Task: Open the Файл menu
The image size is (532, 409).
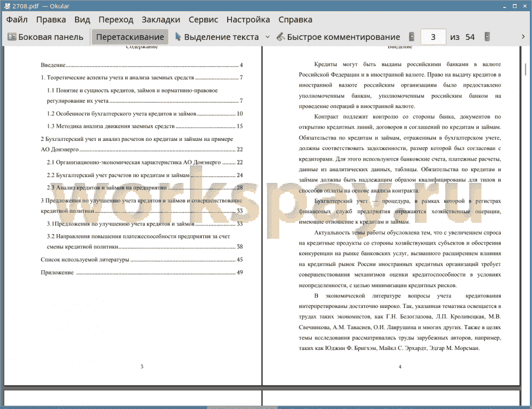Action: [17, 20]
